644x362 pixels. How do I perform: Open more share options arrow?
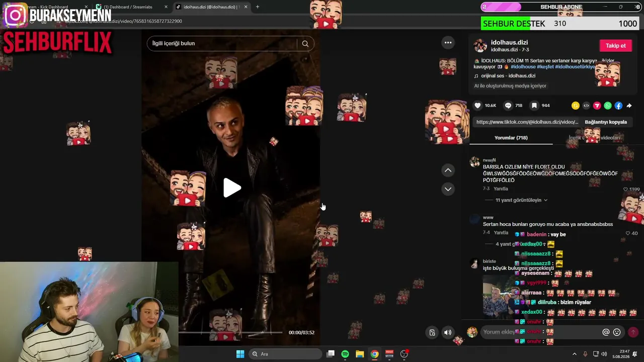(x=629, y=106)
